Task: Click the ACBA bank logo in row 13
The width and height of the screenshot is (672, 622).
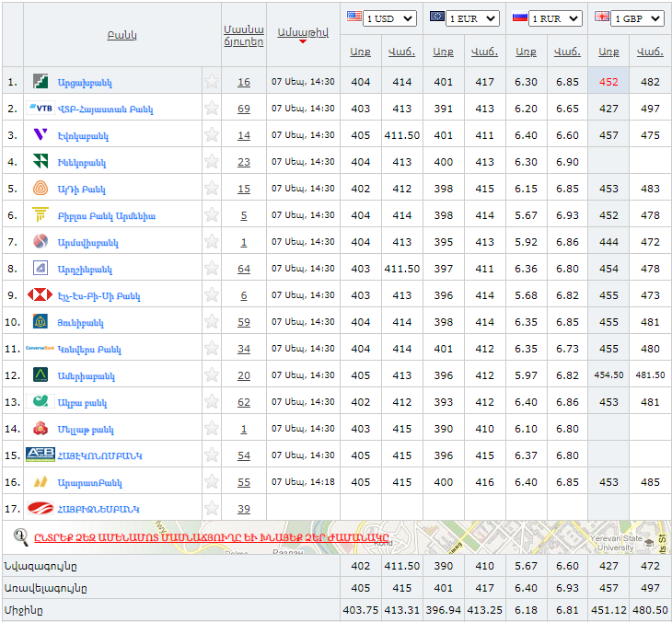Action: 41,401
